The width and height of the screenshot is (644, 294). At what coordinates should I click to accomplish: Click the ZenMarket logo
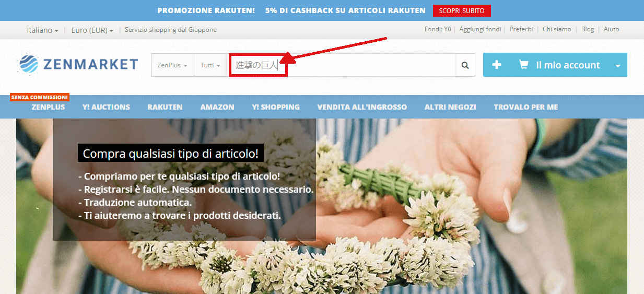click(x=78, y=65)
